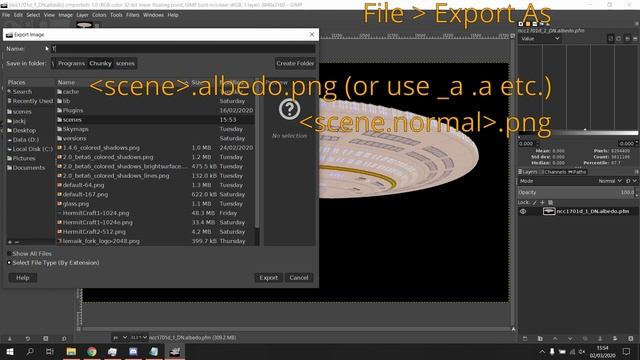This screenshot has width=640, height=360.
Task: Open Chrome from taskbar
Action: [x=92, y=351]
